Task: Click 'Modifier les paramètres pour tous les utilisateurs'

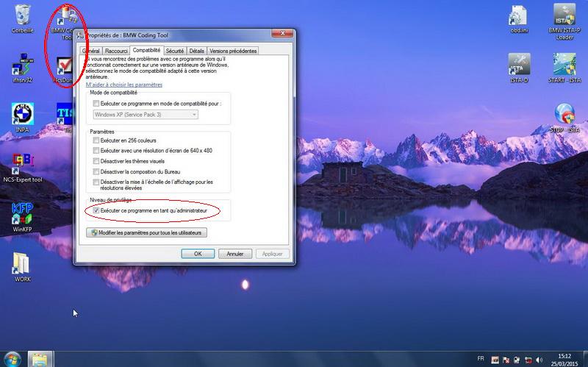Action: [146, 232]
